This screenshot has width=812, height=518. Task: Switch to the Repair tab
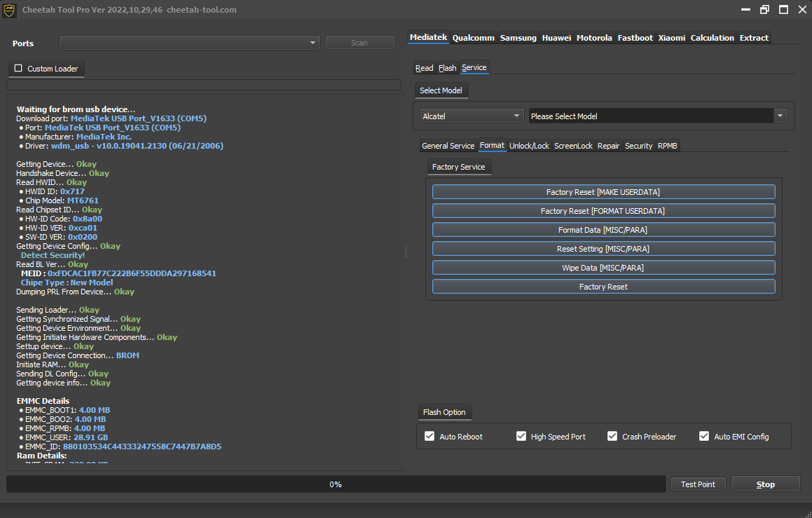pos(608,146)
